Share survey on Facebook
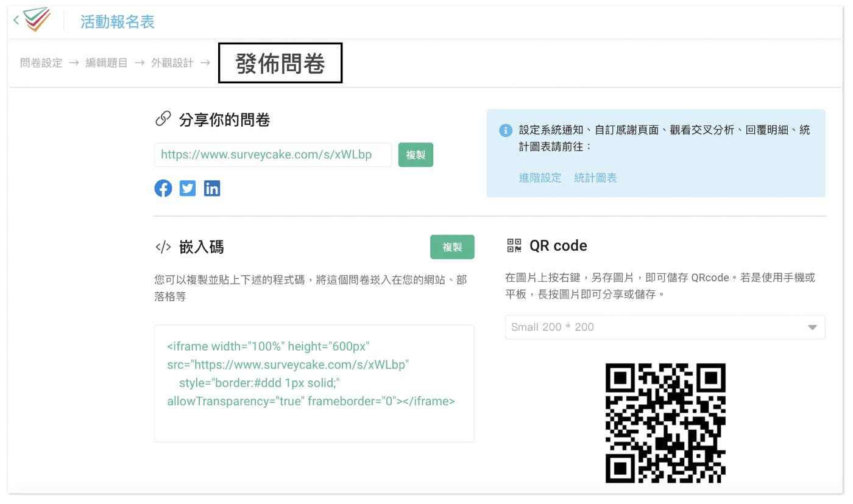Viewport: 853px width, 504px height. [163, 189]
